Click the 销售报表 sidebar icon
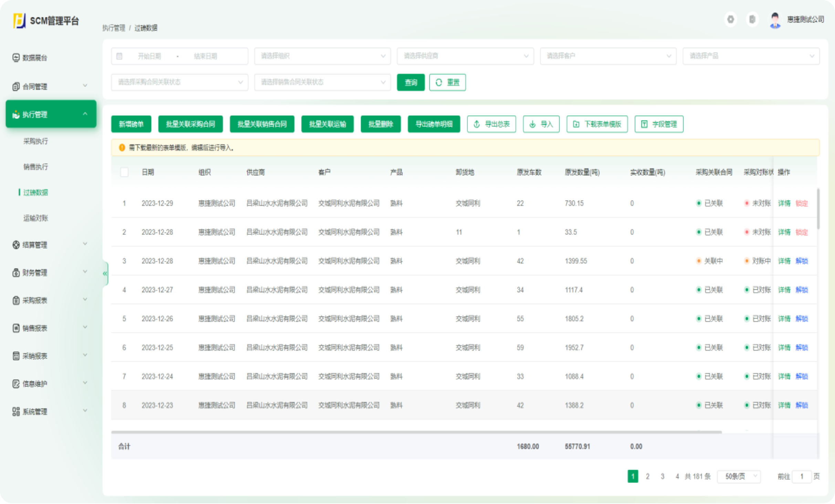The width and height of the screenshot is (835, 504). point(16,328)
